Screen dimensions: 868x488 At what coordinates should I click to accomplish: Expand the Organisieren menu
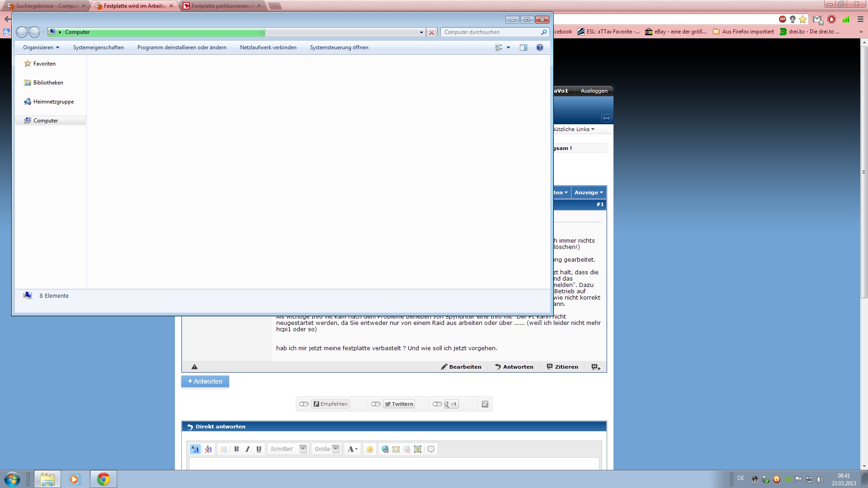41,47
